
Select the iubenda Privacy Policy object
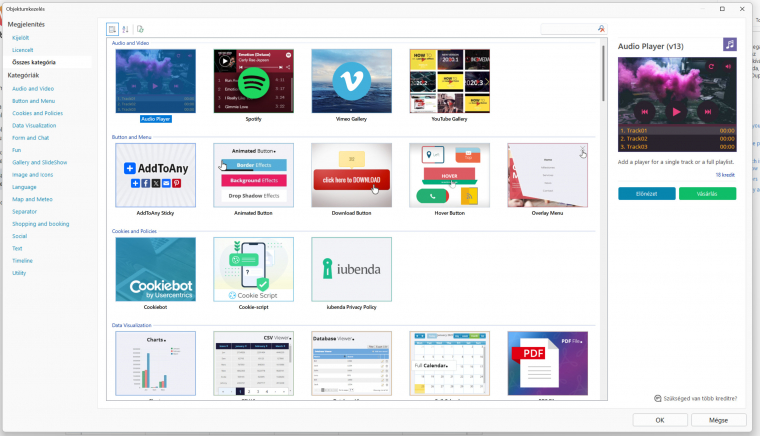tap(351, 269)
